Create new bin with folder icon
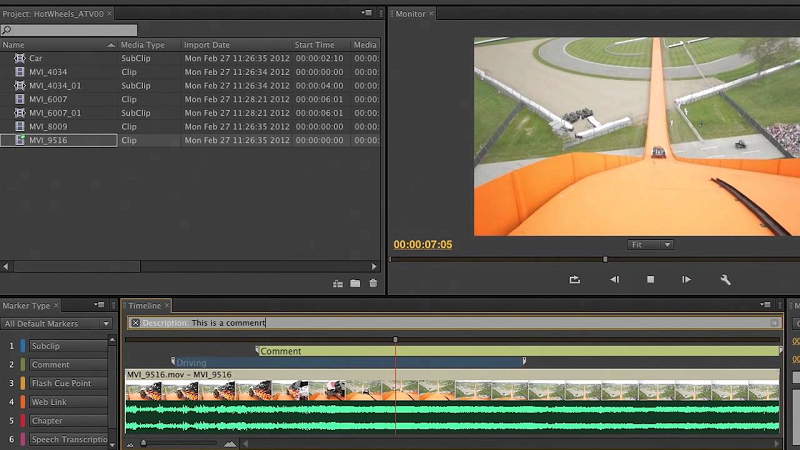 [x=355, y=284]
